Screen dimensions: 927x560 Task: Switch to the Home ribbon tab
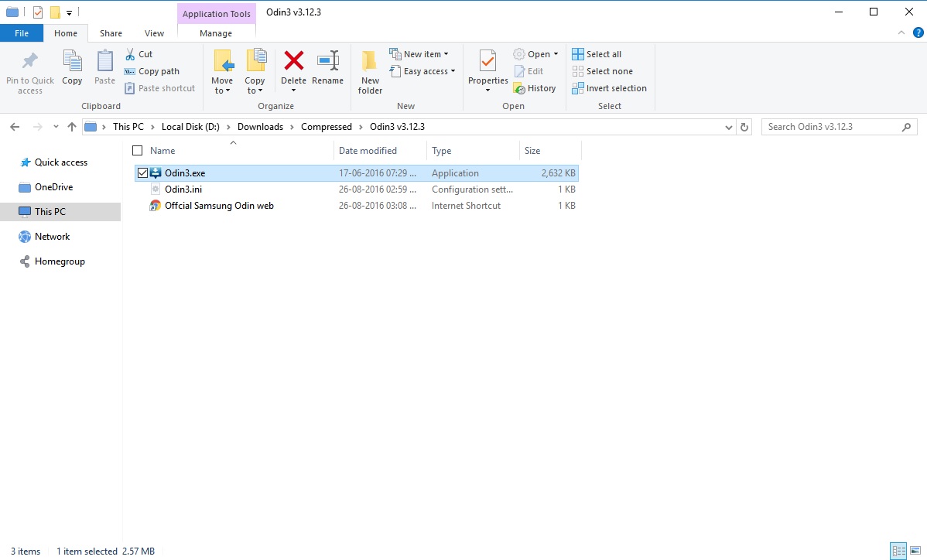click(x=66, y=33)
